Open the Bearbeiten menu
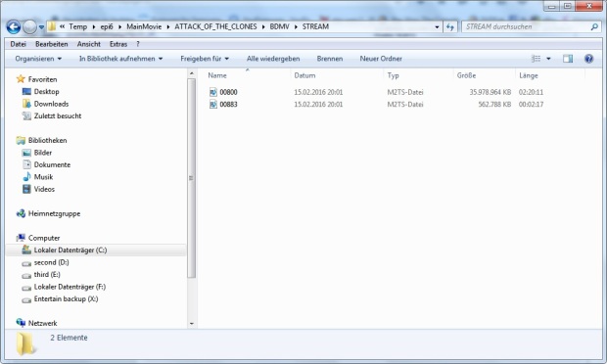Image resolution: width=607 pixels, height=364 pixels. (52, 44)
